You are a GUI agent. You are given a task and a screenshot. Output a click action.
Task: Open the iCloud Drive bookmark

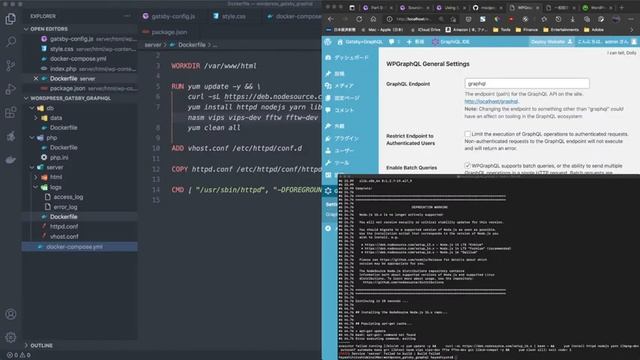426,30
